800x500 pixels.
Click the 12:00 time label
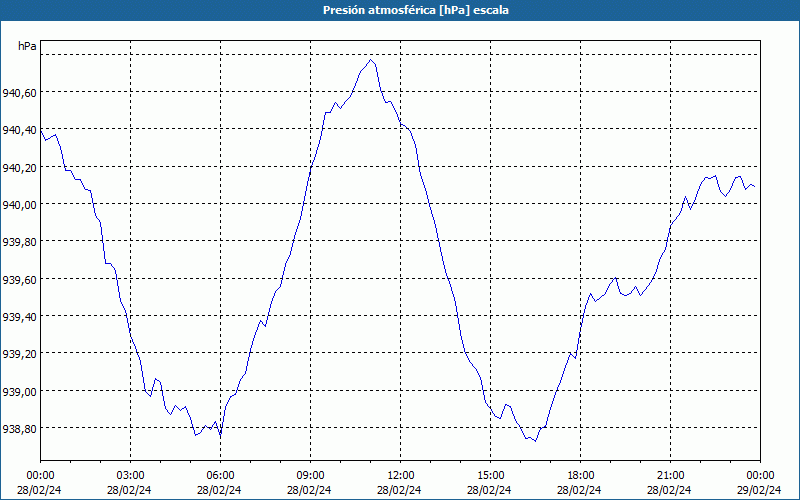(401, 476)
